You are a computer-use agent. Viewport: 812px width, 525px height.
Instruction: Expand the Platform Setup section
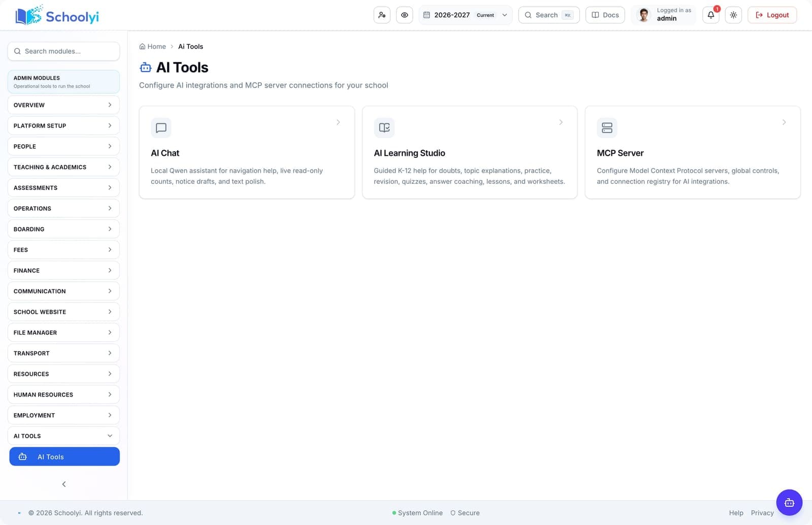[x=63, y=125]
